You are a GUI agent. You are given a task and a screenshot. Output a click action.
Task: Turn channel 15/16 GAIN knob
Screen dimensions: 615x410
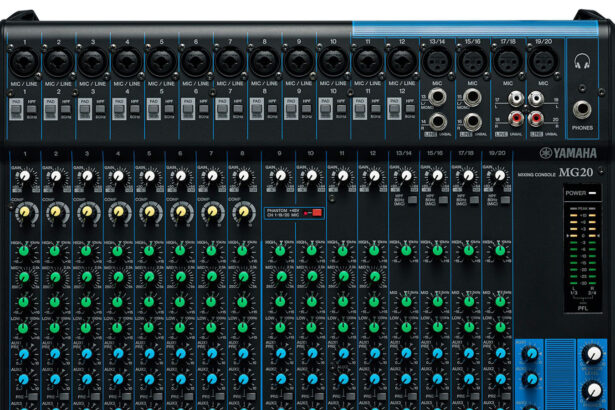click(x=437, y=176)
